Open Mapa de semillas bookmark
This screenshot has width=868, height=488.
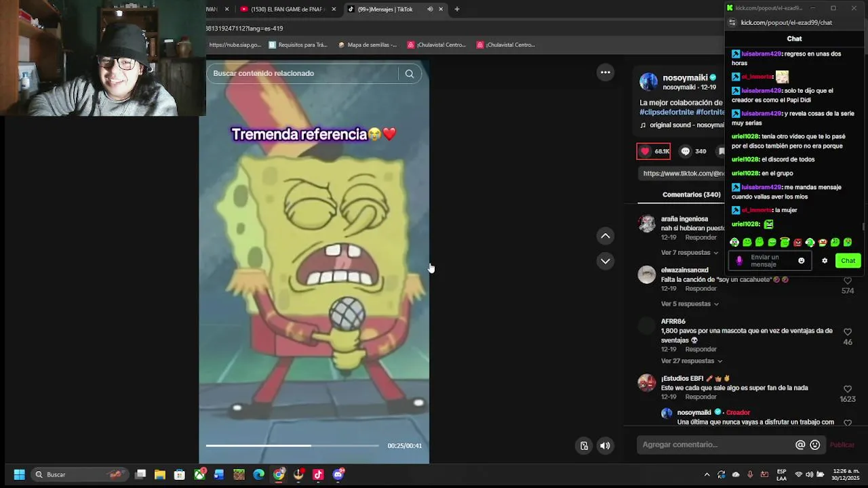point(367,45)
